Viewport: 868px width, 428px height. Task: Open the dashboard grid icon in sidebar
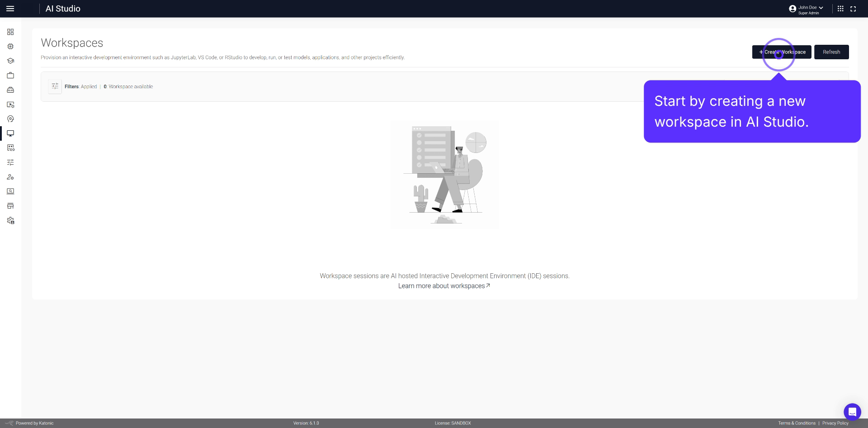(x=10, y=32)
